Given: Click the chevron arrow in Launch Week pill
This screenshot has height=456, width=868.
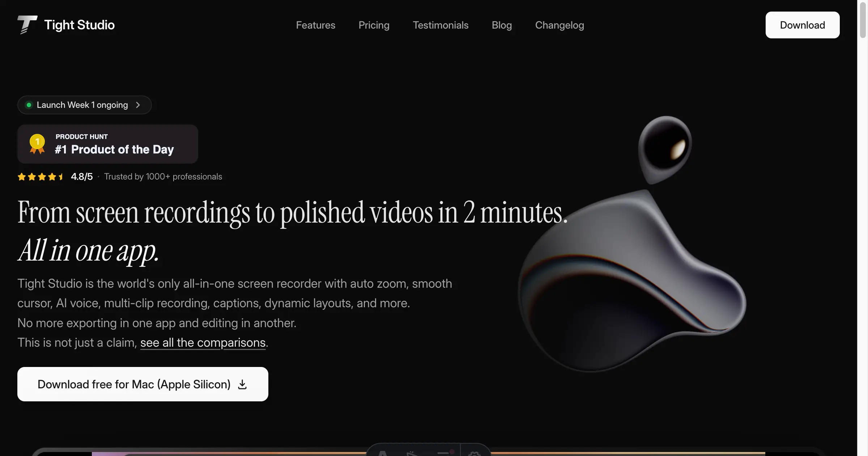Looking at the screenshot, I should pyautogui.click(x=138, y=105).
